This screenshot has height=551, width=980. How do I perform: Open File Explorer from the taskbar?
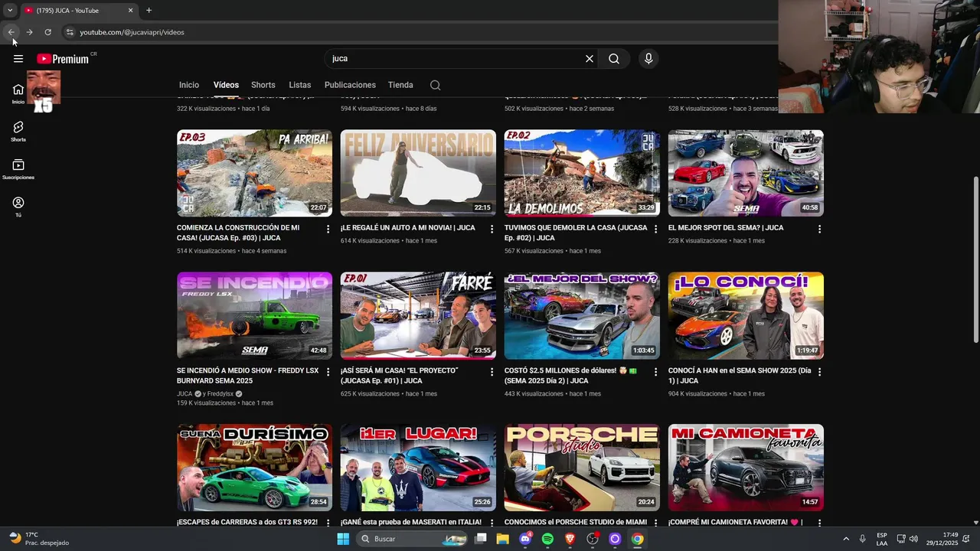(x=502, y=539)
